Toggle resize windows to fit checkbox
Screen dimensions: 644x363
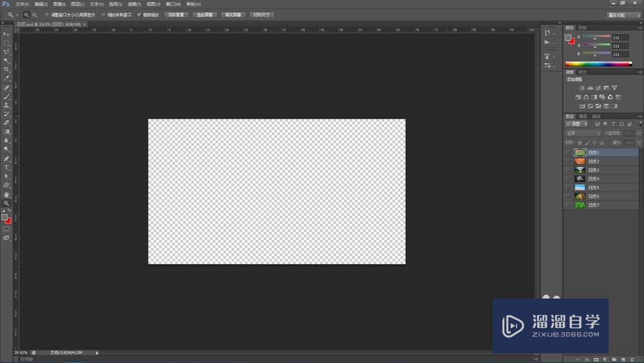[47, 15]
